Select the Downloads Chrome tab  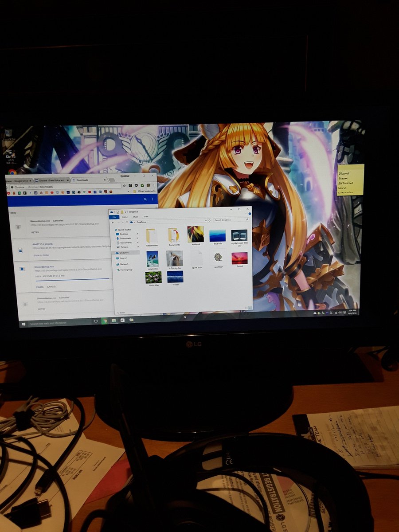(88, 180)
